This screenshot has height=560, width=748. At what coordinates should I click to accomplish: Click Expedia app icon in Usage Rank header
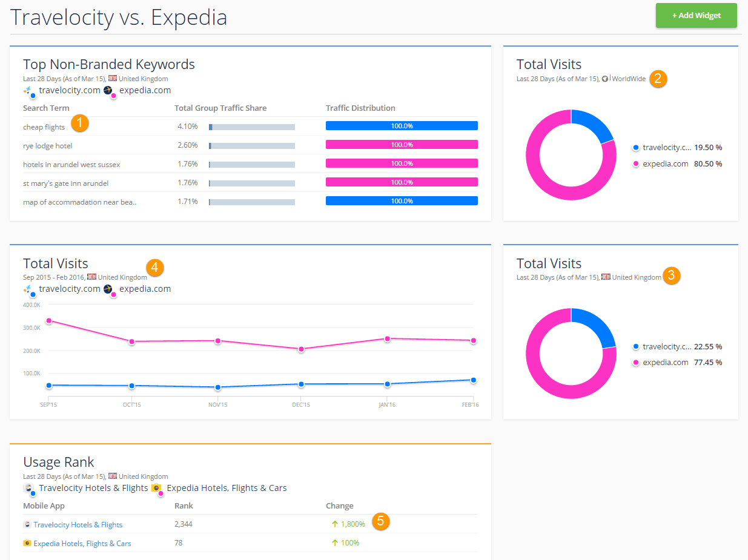pos(156,488)
